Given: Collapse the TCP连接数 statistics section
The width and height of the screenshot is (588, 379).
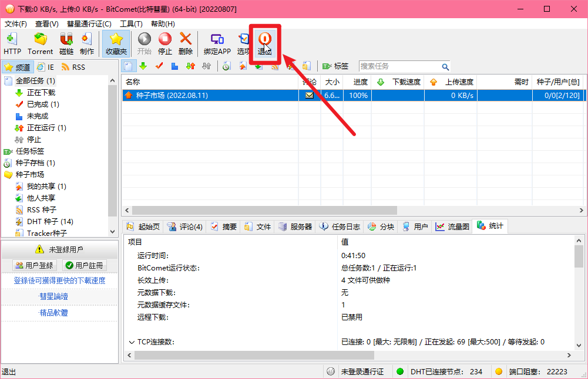Looking at the screenshot, I should click(132, 342).
